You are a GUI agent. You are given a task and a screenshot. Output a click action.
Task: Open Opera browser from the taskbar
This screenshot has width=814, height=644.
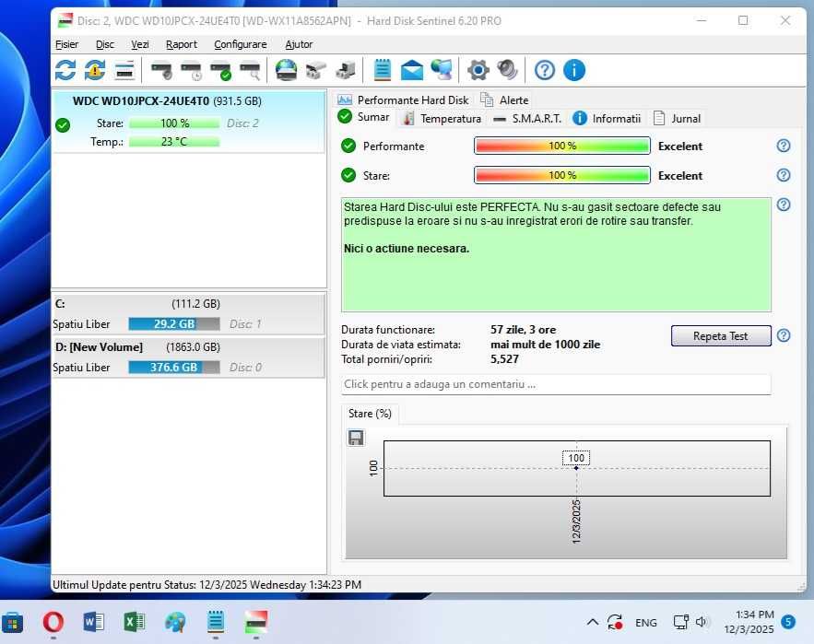pos(53,622)
